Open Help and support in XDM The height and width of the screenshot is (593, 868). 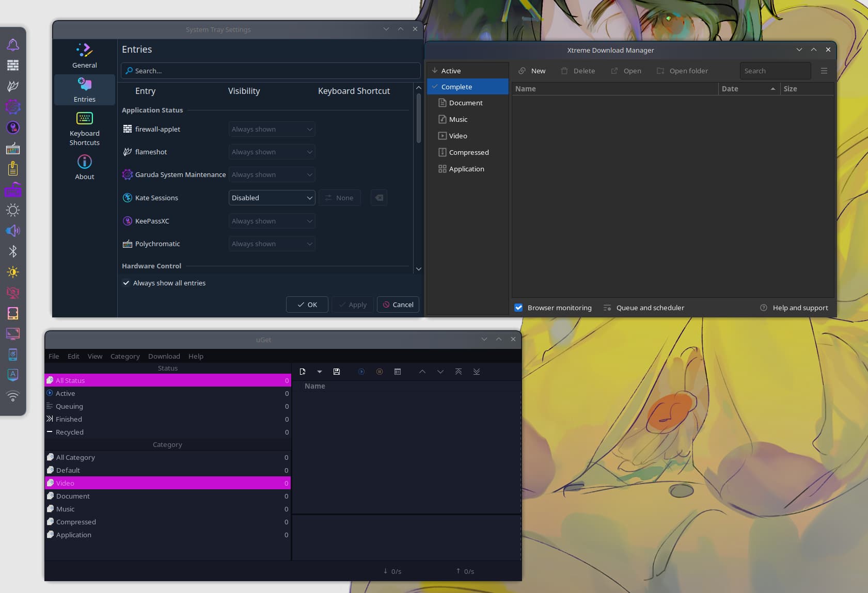point(794,308)
